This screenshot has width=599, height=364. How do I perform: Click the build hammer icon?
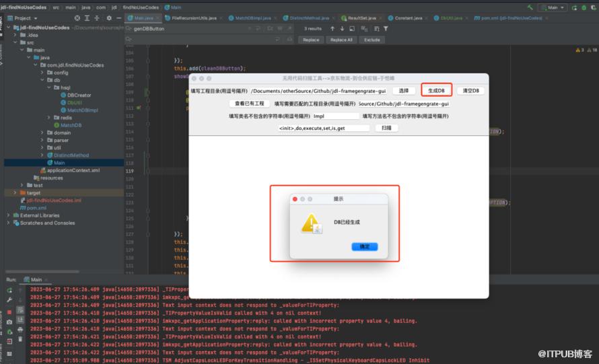tap(531, 7)
